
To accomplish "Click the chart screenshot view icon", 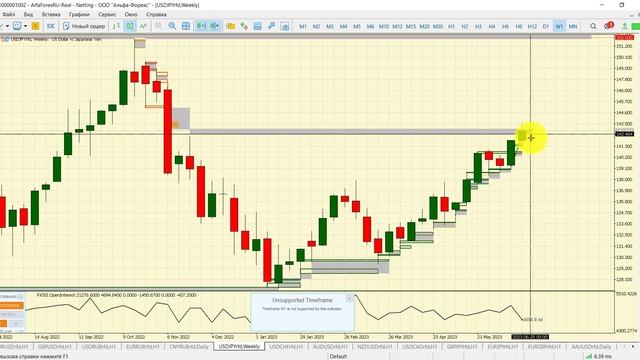I will (285, 26).
